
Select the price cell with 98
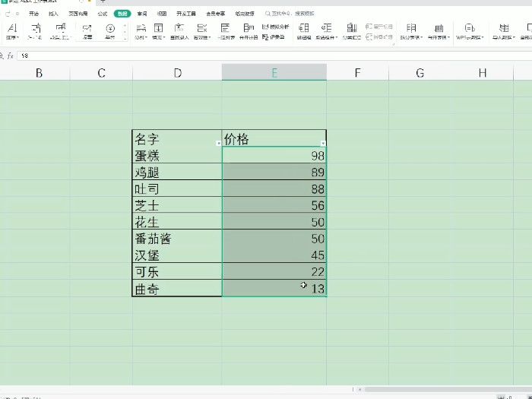pyautogui.click(x=274, y=155)
